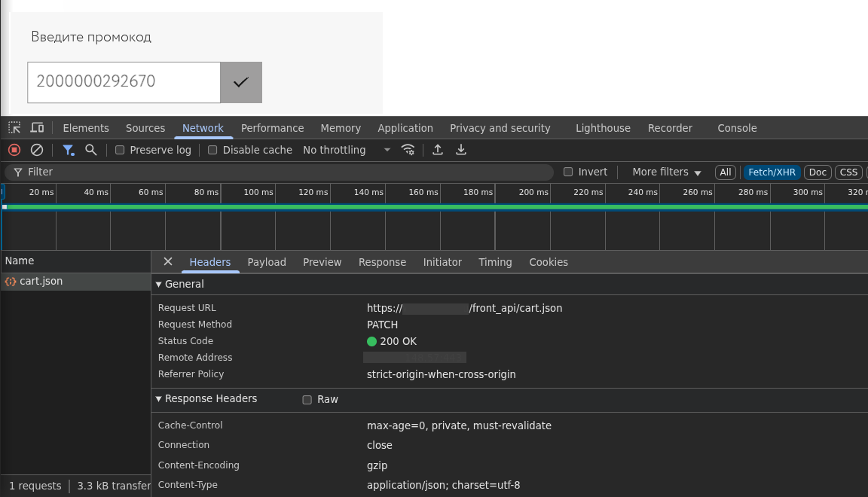Open the Console panel

pos(737,128)
